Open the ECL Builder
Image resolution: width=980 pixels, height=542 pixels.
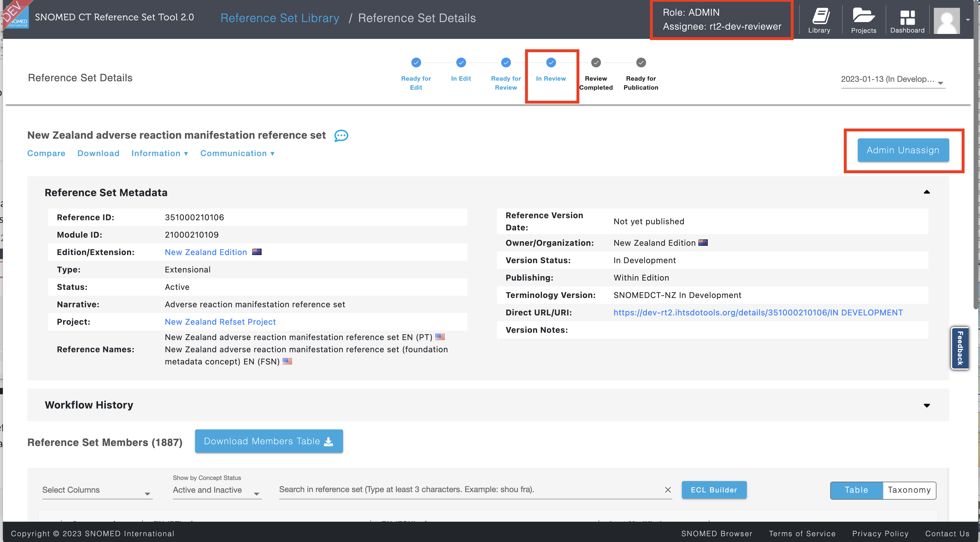714,490
